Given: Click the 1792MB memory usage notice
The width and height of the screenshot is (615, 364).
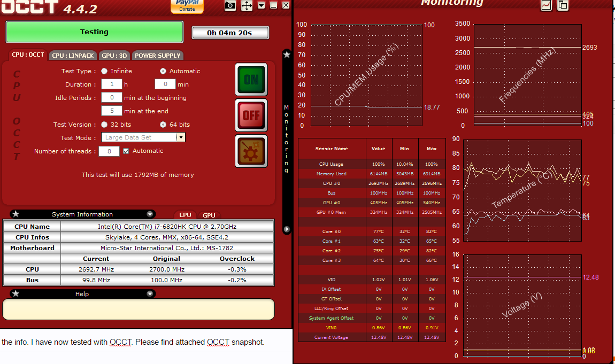Looking at the screenshot, I should 137,175.
